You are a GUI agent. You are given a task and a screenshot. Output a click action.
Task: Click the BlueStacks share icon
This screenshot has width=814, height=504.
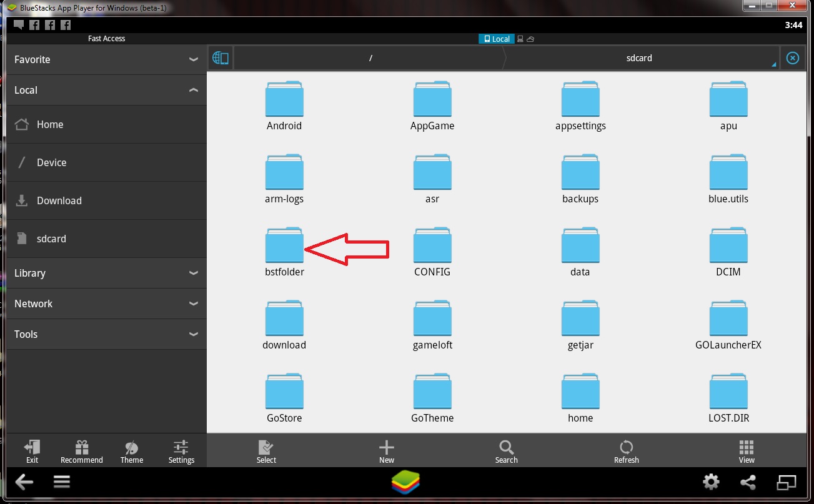(x=747, y=482)
